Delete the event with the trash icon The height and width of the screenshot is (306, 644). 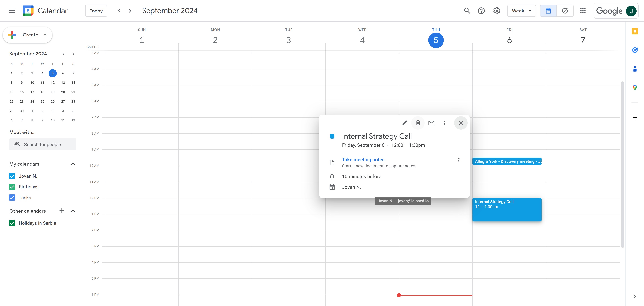[x=418, y=123]
